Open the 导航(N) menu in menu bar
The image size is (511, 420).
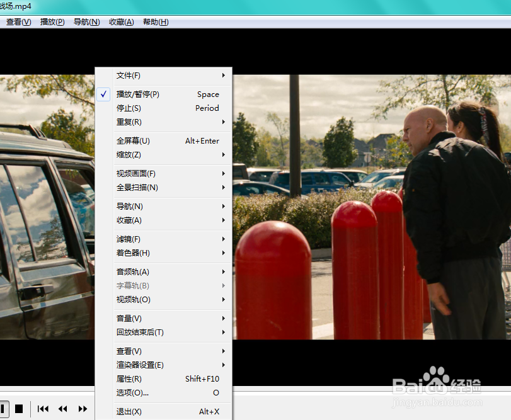click(x=87, y=22)
